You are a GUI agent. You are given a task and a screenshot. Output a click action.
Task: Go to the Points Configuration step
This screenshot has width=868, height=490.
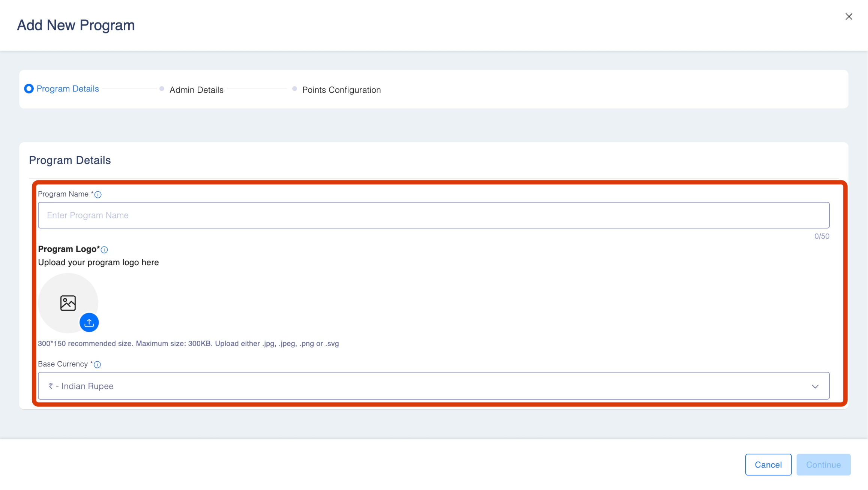[x=341, y=90]
